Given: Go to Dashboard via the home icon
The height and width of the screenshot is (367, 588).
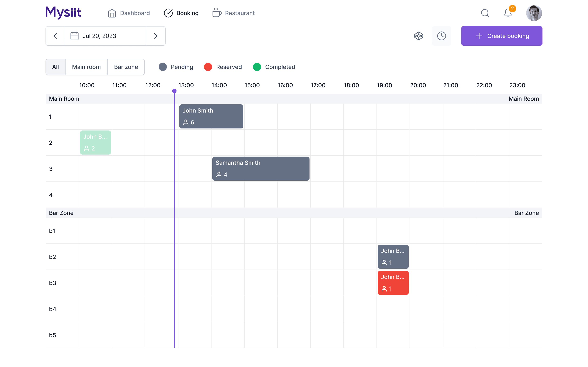Looking at the screenshot, I should click(112, 13).
